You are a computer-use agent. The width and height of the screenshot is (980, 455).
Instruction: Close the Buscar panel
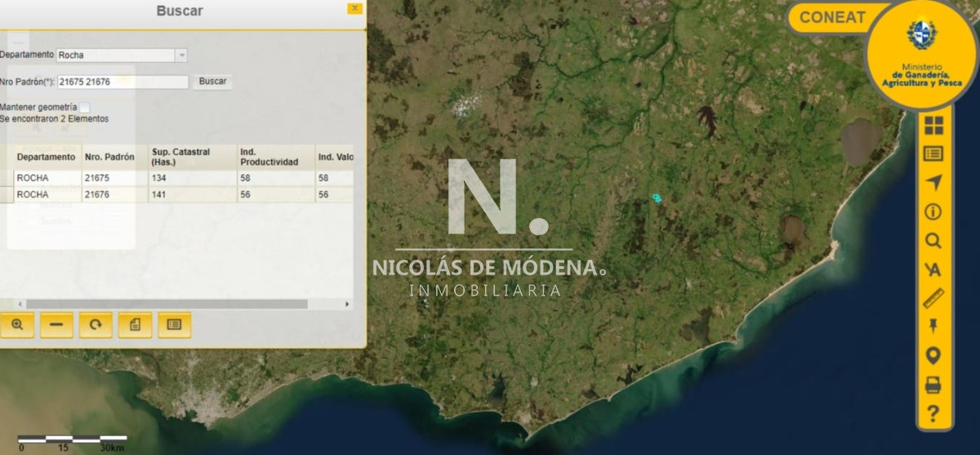click(354, 8)
